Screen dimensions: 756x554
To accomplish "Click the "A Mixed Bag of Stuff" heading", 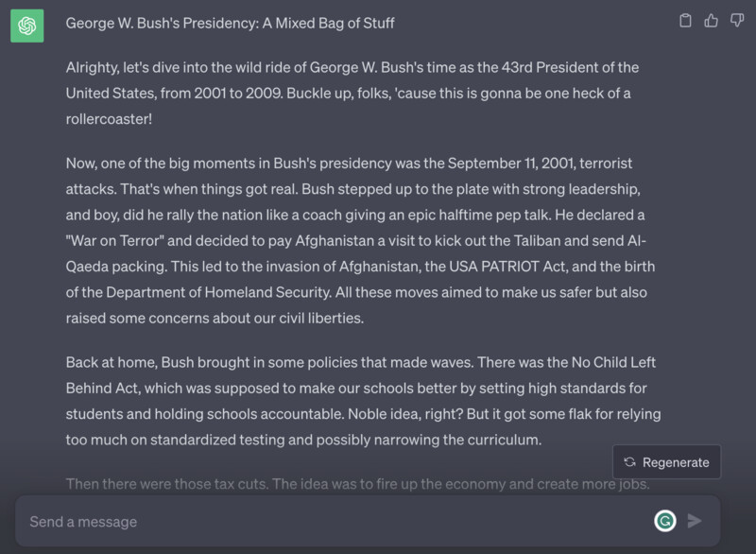I will tap(230, 23).
